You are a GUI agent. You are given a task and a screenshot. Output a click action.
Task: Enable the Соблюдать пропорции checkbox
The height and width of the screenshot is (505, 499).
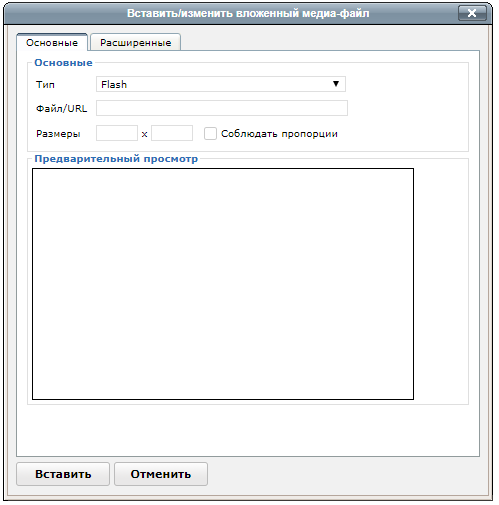[x=210, y=133]
